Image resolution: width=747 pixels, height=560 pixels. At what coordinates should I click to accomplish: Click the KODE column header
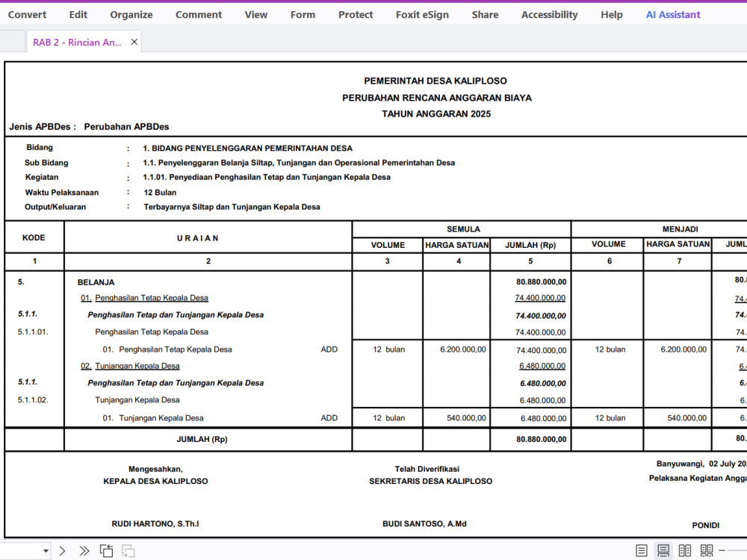[34, 237]
